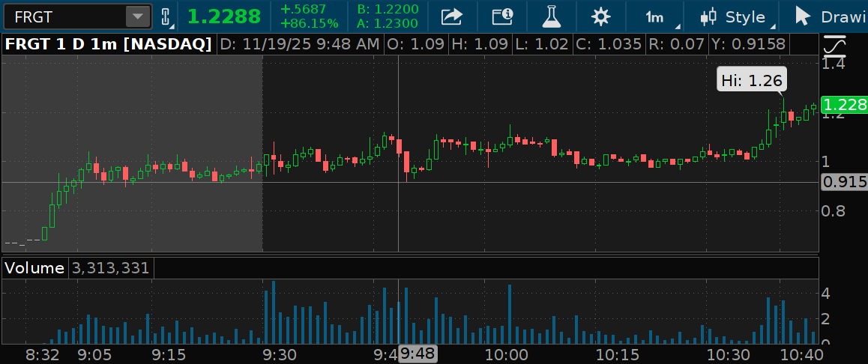This screenshot has width=868, height=364.
Task: Click the 1.4 price axis label
Action: (833, 64)
